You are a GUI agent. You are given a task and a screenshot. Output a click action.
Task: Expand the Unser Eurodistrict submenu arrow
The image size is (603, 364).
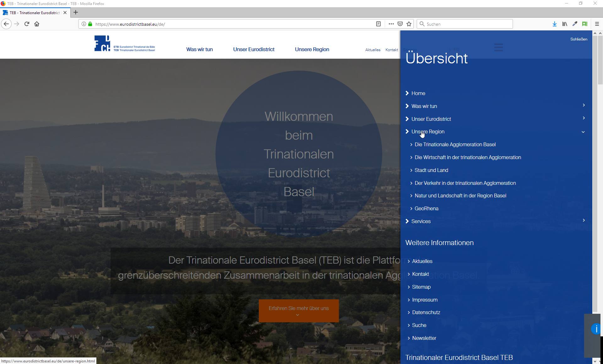(584, 118)
